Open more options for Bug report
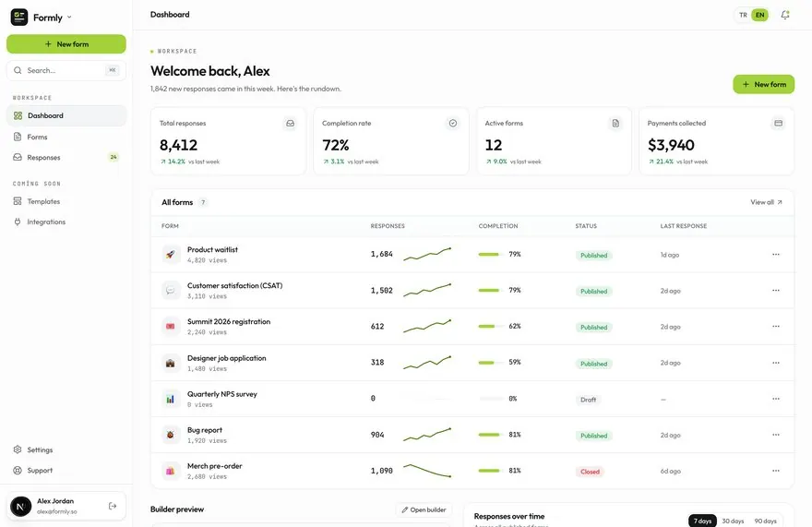Screen dimensions: 812x527 pyautogui.click(x=776, y=435)
